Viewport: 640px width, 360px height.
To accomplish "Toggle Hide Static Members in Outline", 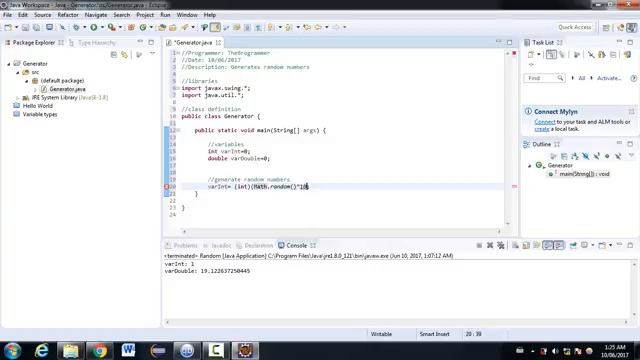I will 596,156.
